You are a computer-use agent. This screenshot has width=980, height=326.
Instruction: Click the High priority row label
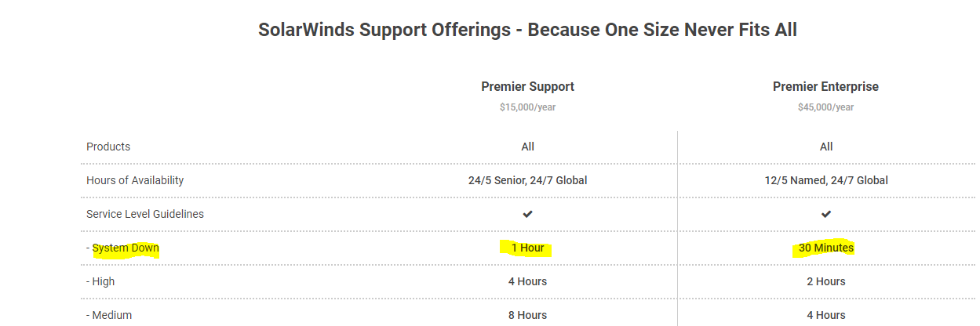coord(100,281)
